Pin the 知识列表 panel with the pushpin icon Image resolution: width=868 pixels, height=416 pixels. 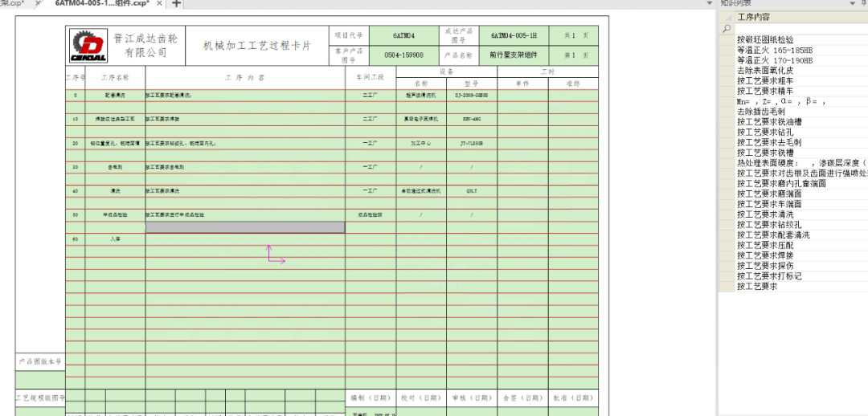point(862,3)
